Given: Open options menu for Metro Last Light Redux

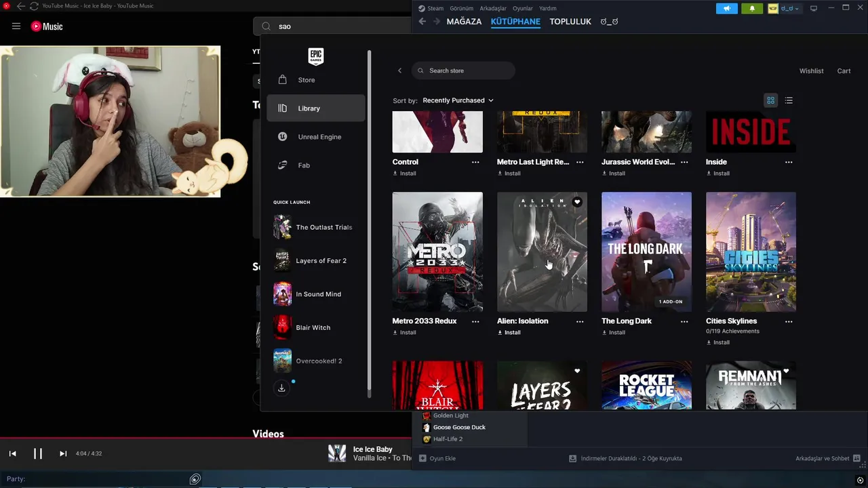Looking at the screenshot, I should click(x=580, y=162).
